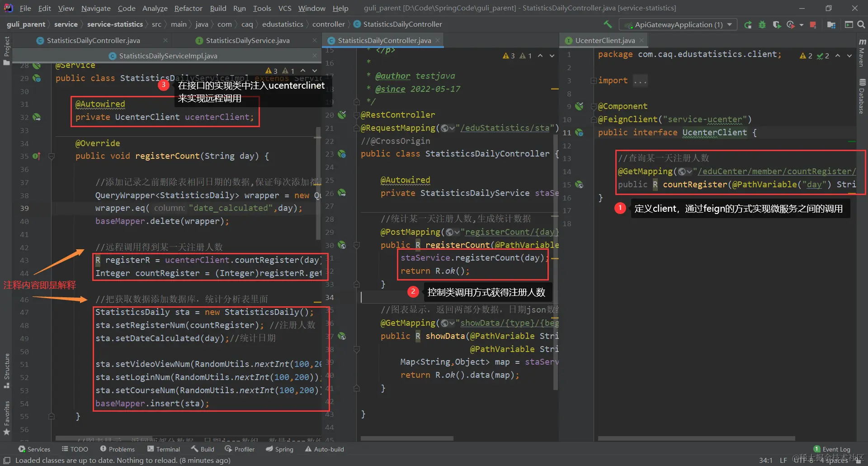Open the TODO tool window

point(75,449)
